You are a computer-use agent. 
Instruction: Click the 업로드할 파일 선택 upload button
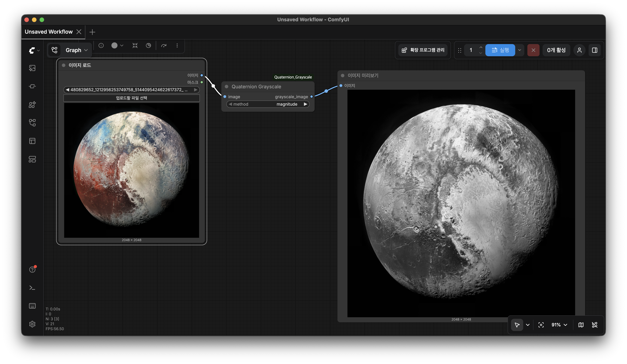tap(131, 98)
